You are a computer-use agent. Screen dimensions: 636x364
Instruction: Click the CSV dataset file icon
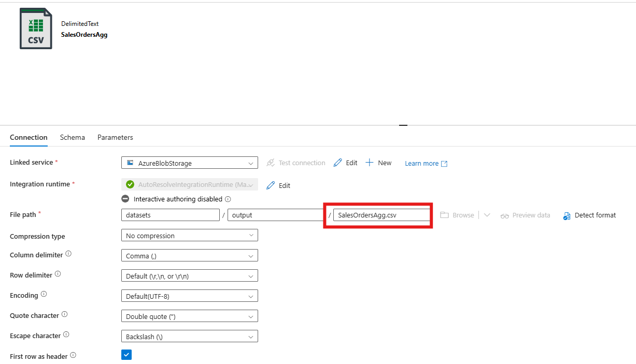point(36,28)
